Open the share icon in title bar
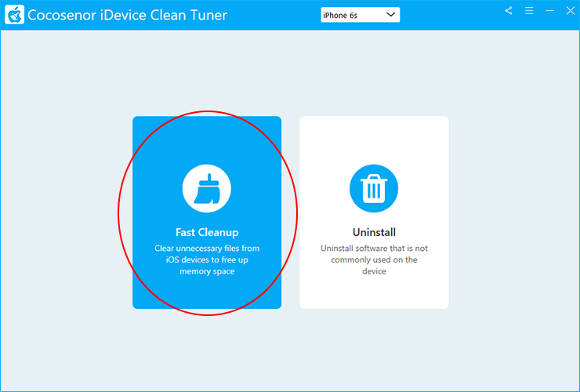This screenshot has height=392, width=580. point(509,11)
